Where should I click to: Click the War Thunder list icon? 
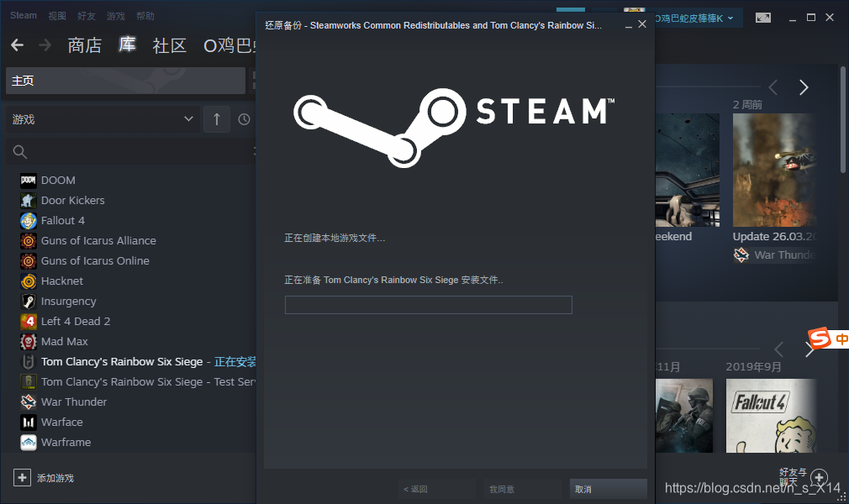click(28, 402)
